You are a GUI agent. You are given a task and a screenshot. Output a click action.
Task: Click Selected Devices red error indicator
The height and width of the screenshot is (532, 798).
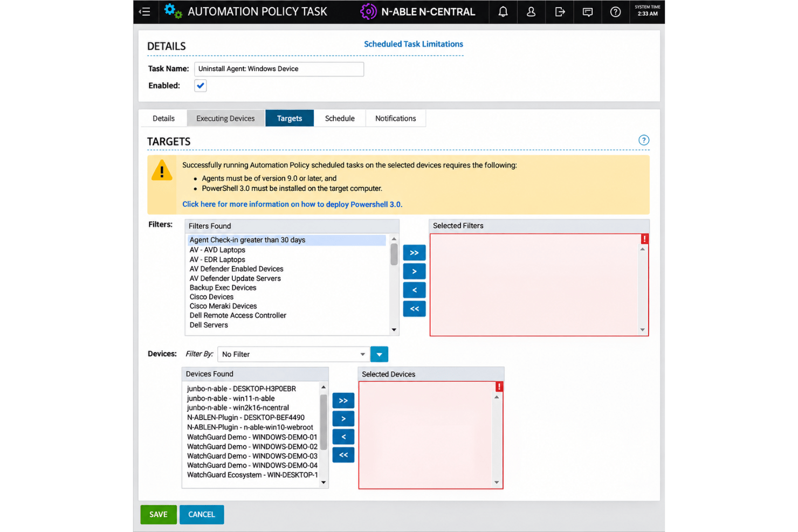(499, 386)
